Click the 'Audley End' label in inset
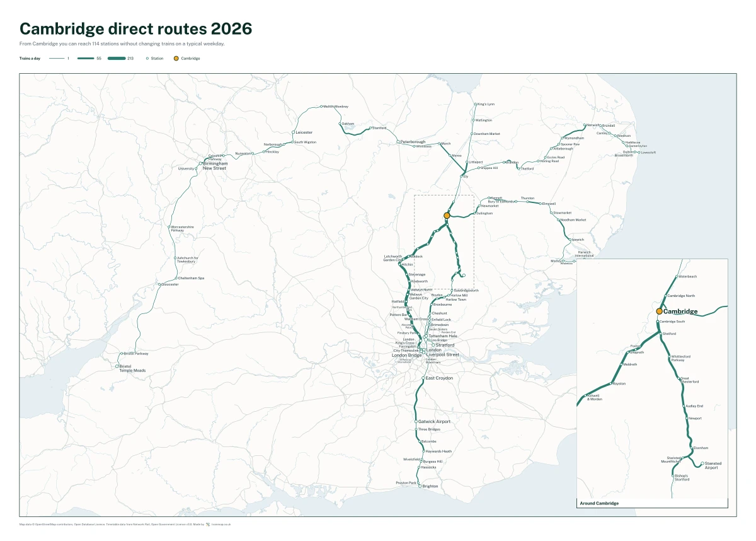756x541 pixels. [x=694, y=406]
